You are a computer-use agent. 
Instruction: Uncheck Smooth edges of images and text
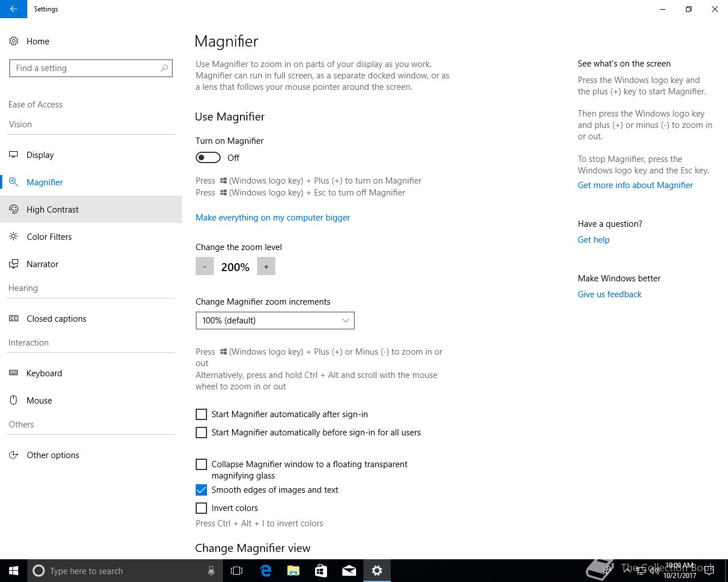201,490
